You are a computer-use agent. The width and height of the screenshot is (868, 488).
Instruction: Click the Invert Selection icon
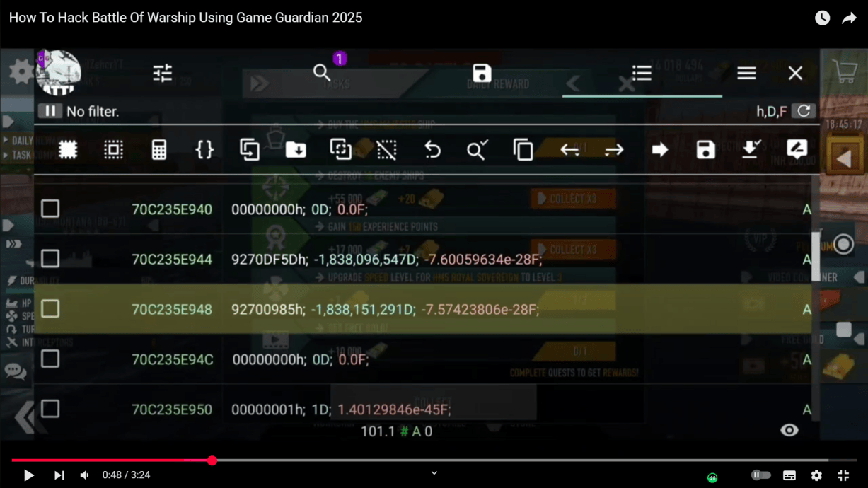point(113,149)
